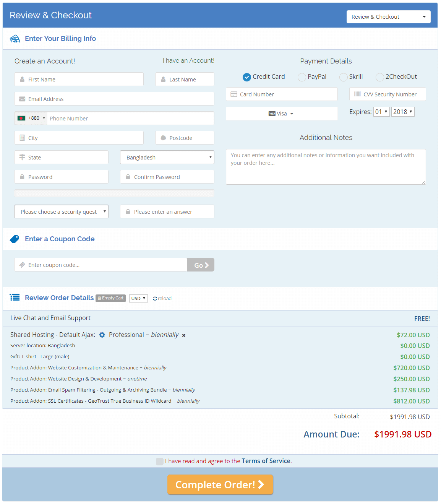This screenshot has width=441, height=504.
Task: Click the Bangladesh flag in phone code selector
Action: point(21,118)
